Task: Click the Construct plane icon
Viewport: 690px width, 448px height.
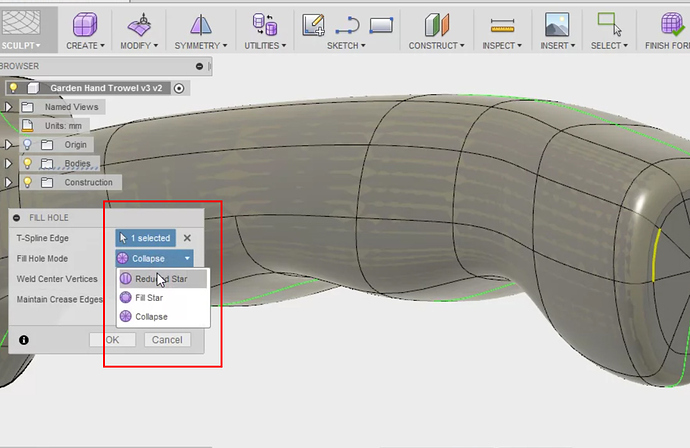Action: 436,23
